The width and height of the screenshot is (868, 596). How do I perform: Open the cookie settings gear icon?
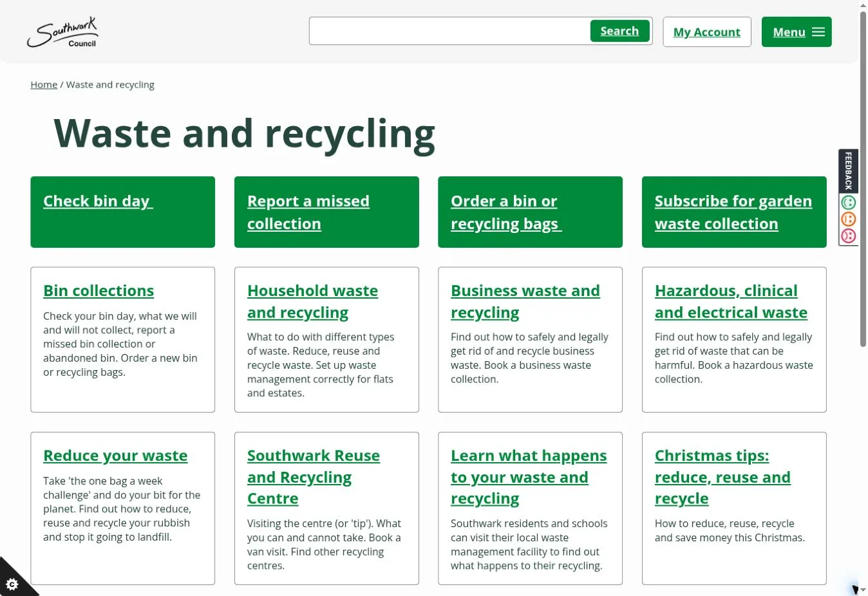click(12, 584)
